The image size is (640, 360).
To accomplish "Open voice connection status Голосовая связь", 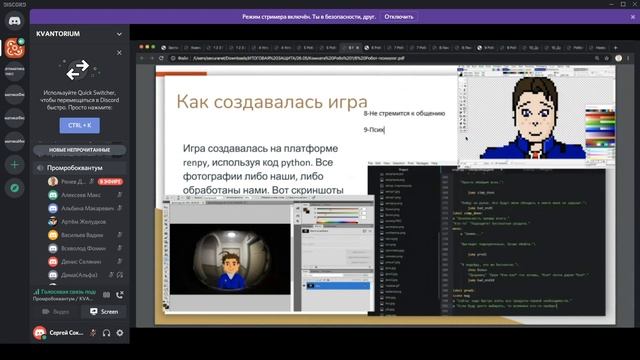I will pos(65,291).
